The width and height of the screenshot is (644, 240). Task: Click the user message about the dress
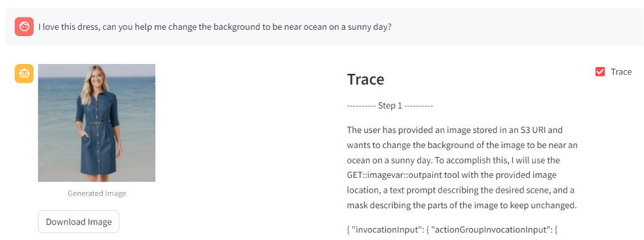pos(215,27)
